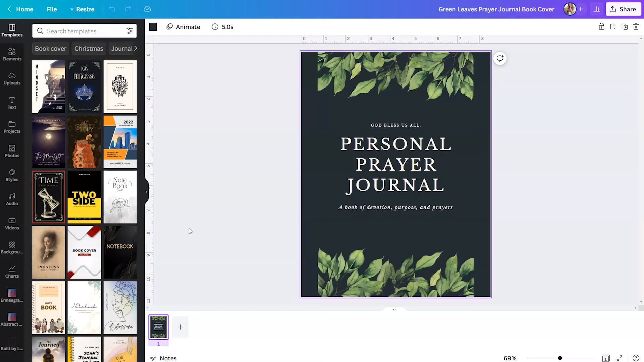644x362 pixels.
Task: Select page 1 thumbnail
Action: pyautogui.click(x=158, y=327)
